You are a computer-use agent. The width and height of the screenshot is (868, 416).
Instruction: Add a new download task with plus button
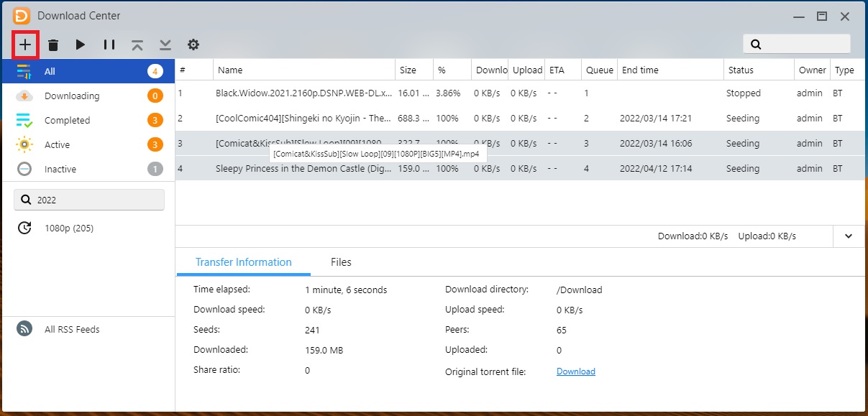point(25,45)
